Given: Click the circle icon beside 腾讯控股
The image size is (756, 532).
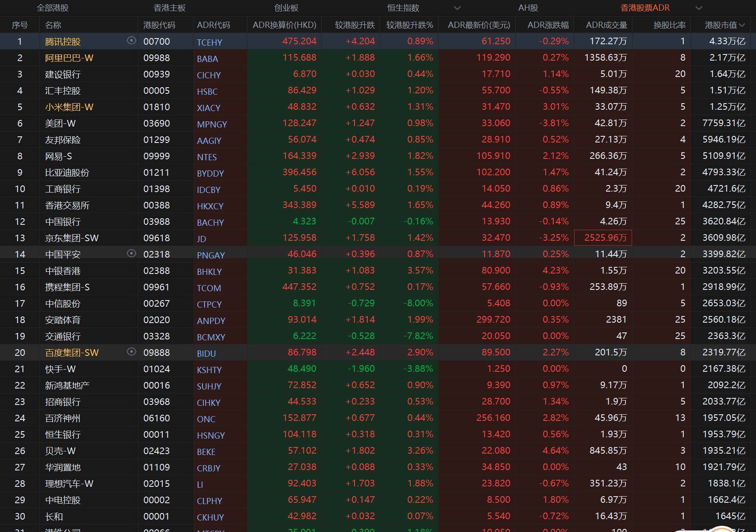Looking at the screenshot, I should coord(131,41).
